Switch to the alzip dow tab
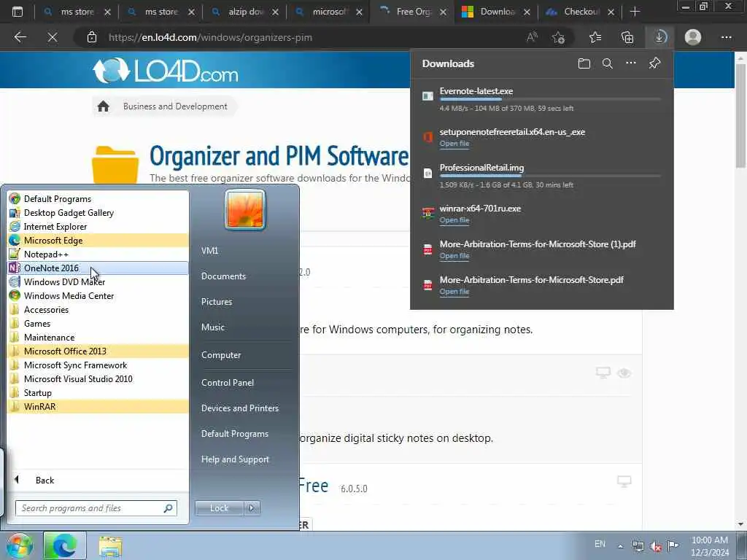747x560 pixels. (245, 12)
